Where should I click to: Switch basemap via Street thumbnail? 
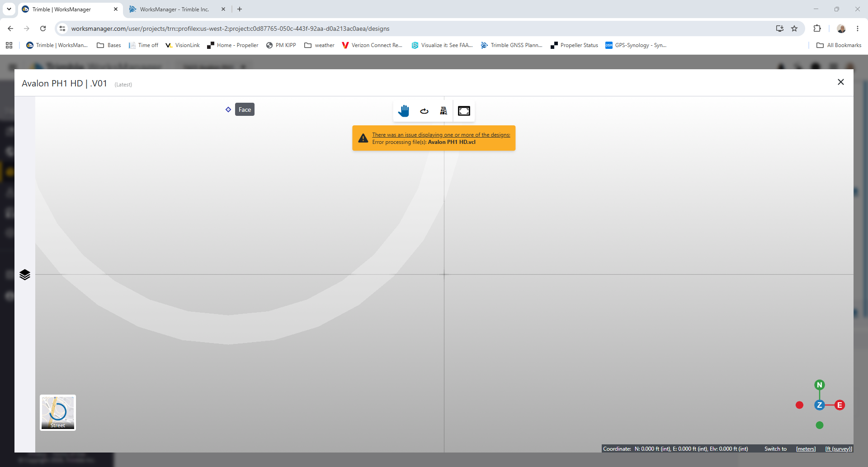[x=58, y=413]
